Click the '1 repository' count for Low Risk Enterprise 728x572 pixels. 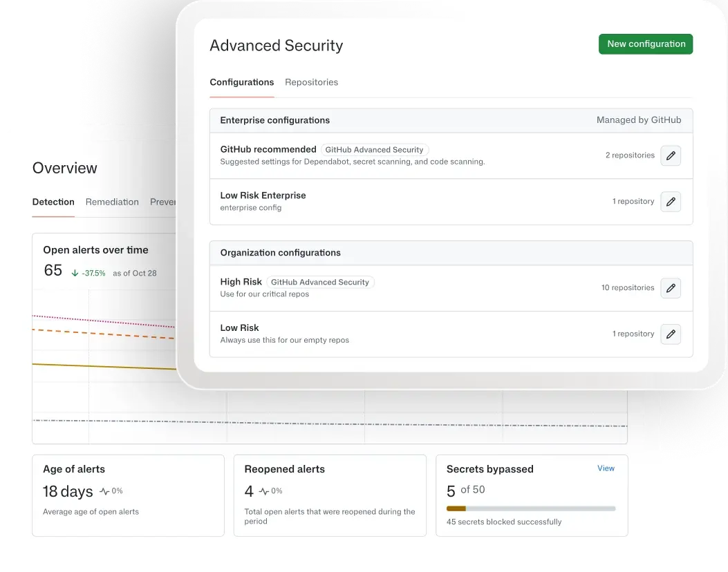[x=633, y=201]
